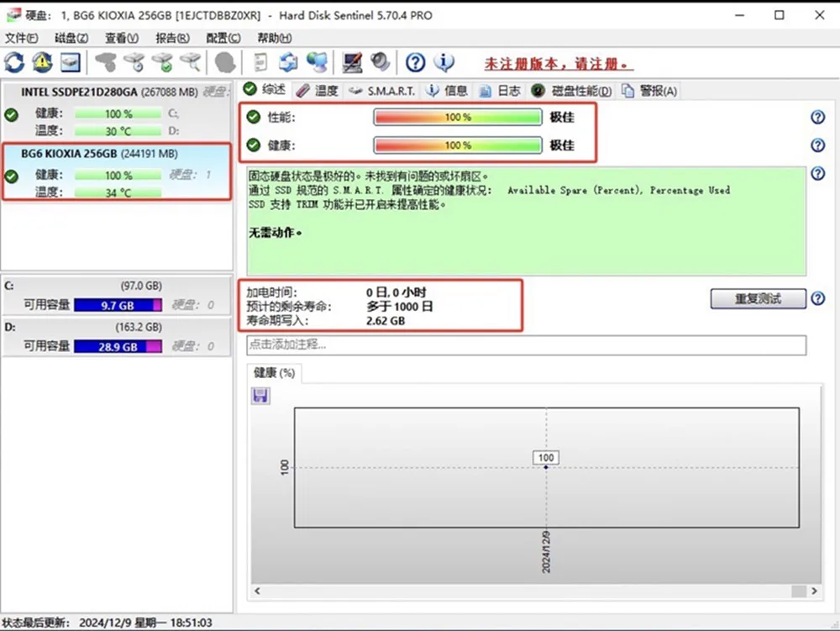This screenshot has width=840, height=631.
Task: Click the chart scrollbar right arrow
Action: [x=814, y=591]
